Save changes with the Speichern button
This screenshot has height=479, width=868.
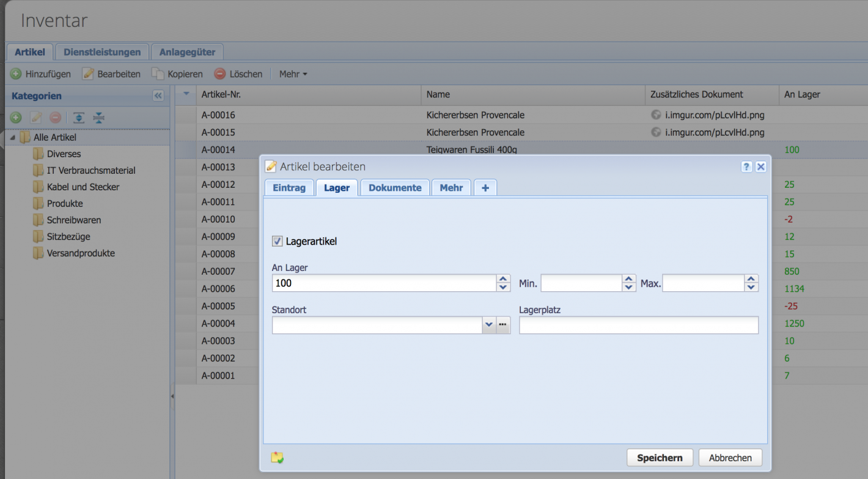(660, 457)
